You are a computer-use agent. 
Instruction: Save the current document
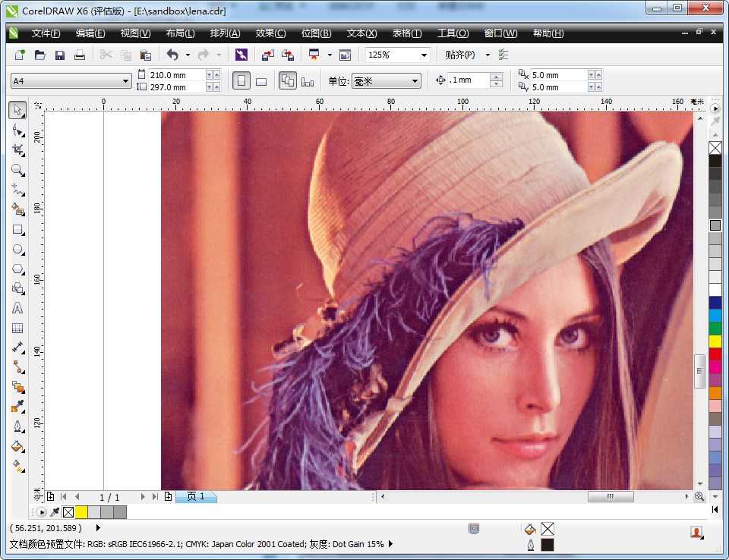click(60, 55)
